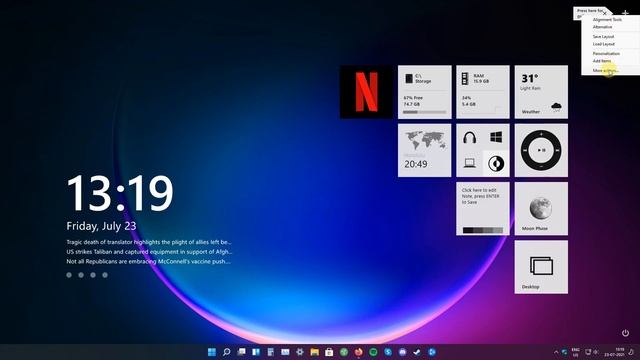The width and height of the screenshot is (640, 360).
Task: Click the plus button at top right
Action: point(625,13)
